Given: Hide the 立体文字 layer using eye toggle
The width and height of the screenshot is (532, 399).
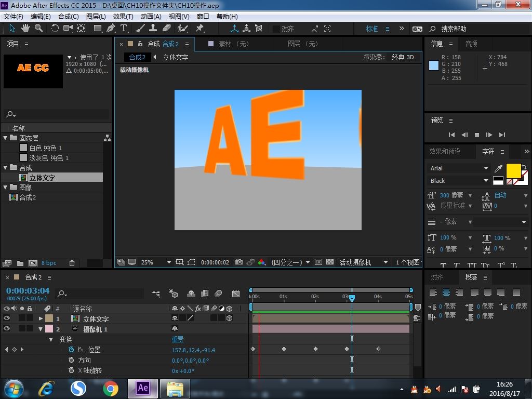Looking at the screenshot, I should tap(6, 318).
